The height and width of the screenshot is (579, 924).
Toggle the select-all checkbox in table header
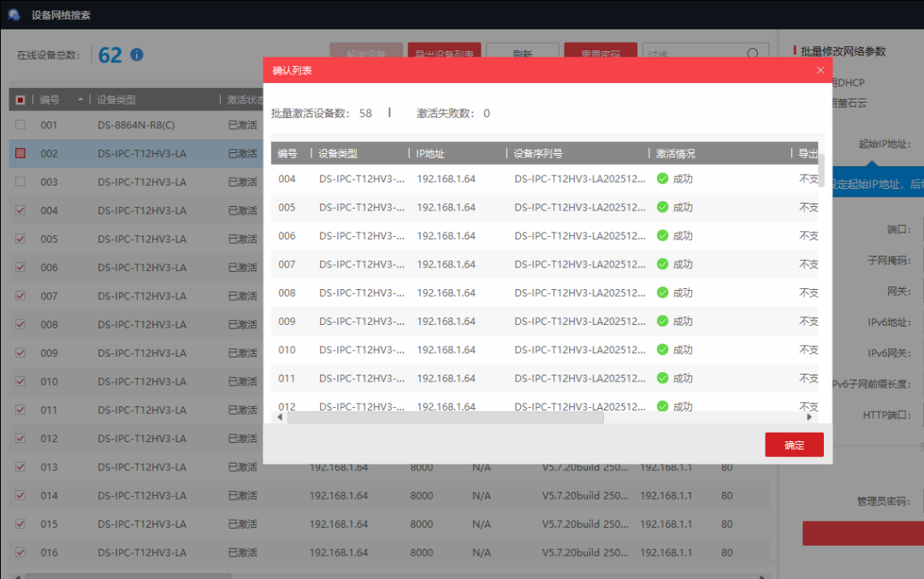pos(21,100)
